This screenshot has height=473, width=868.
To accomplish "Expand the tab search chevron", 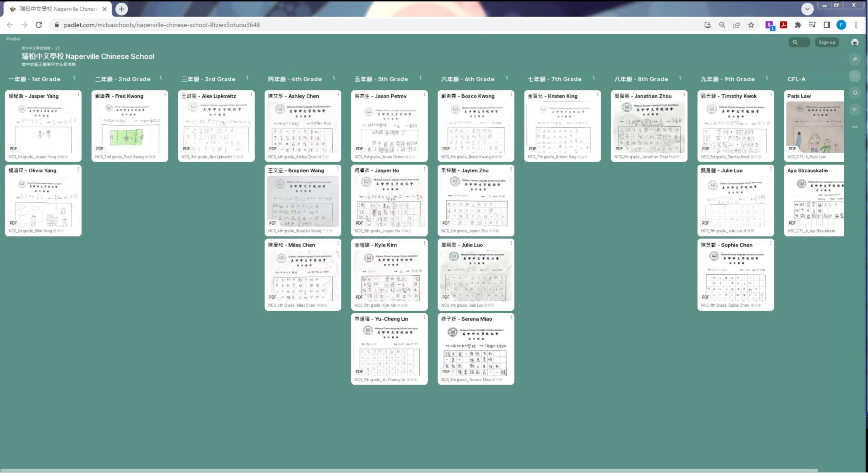I will 807,9.
